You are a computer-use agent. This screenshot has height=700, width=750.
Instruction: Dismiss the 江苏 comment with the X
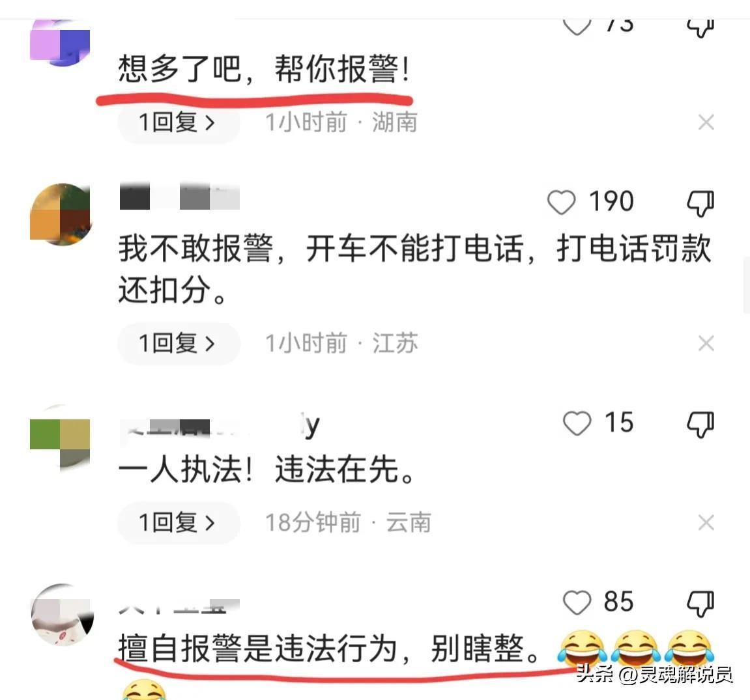click(x=706, y=343)
